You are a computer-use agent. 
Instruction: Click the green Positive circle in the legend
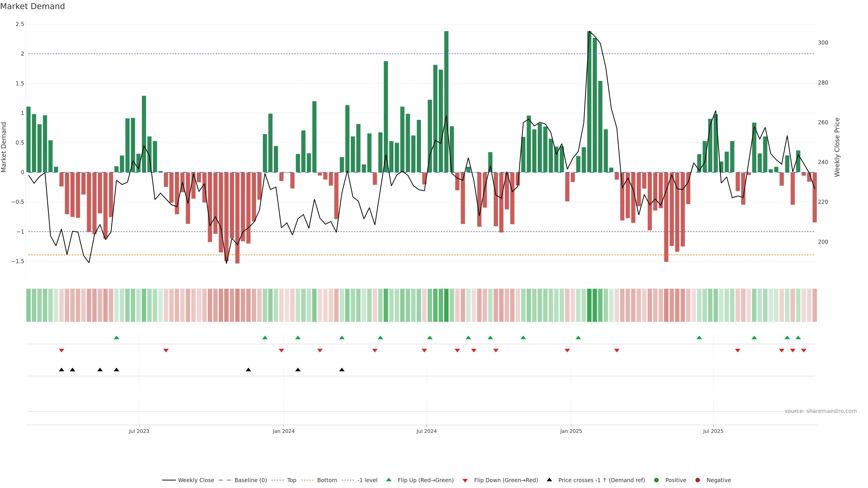(x=656, y=480)
